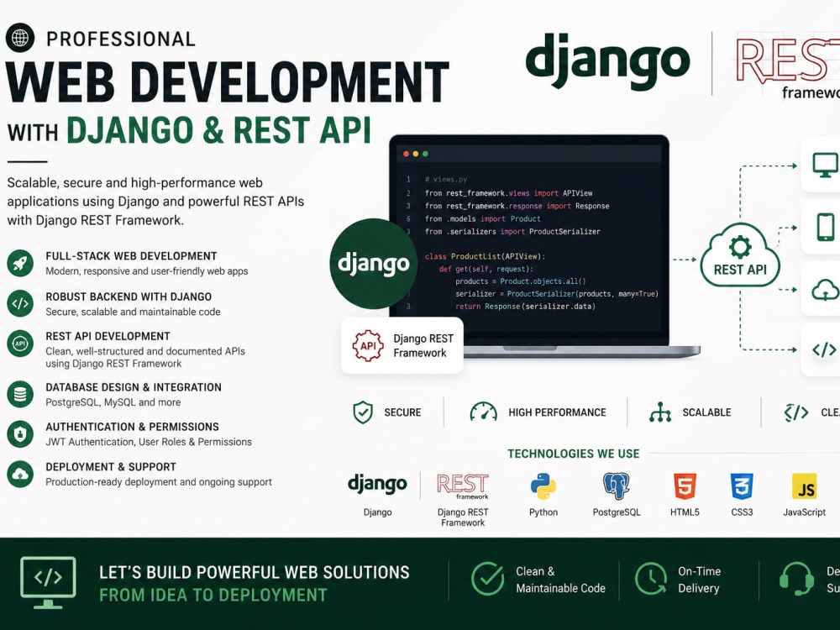Click the 'PostgreSQL' caption under the elephant logo
The width and height of the screenshot is (840, 630).
tap(616, 512)
